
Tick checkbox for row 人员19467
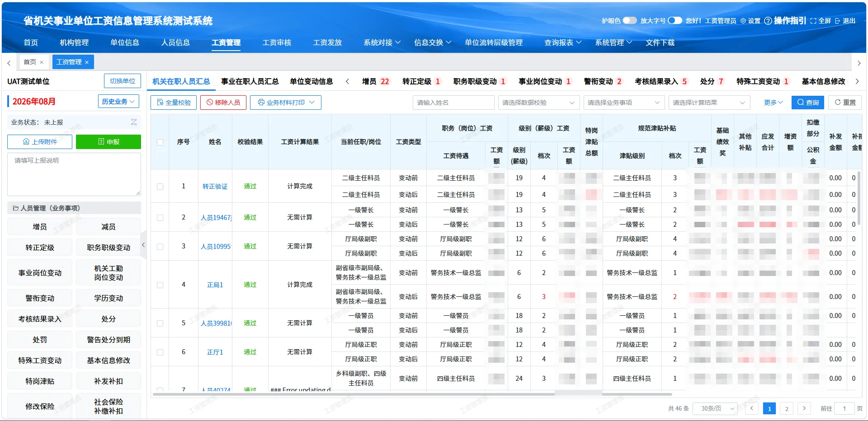tap(160, 218)
